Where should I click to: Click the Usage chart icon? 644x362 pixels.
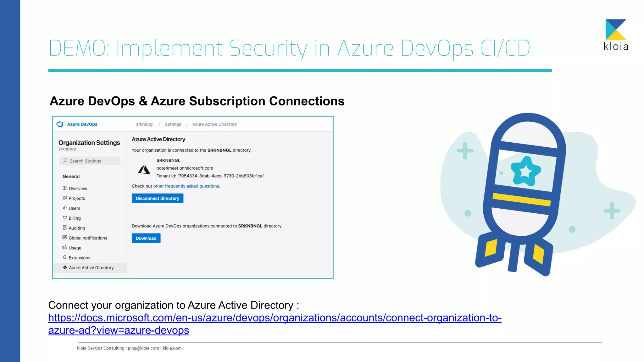point(64,248)
